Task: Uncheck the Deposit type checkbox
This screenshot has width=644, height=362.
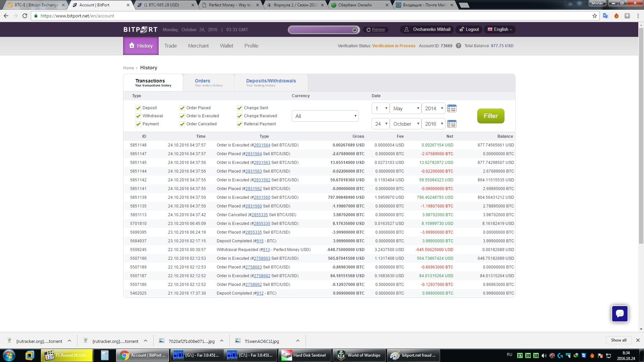Action: pos(138,108)
